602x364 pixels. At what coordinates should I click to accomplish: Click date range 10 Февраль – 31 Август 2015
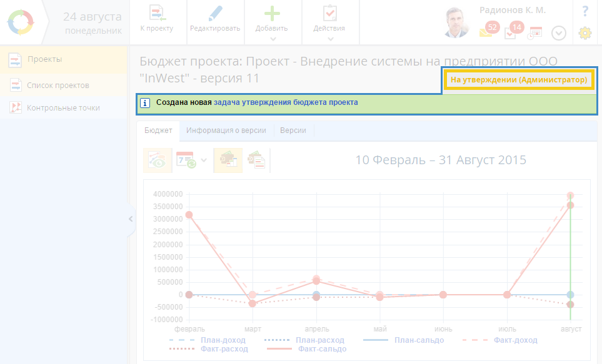pyautogui.click(x=441, y=160)
